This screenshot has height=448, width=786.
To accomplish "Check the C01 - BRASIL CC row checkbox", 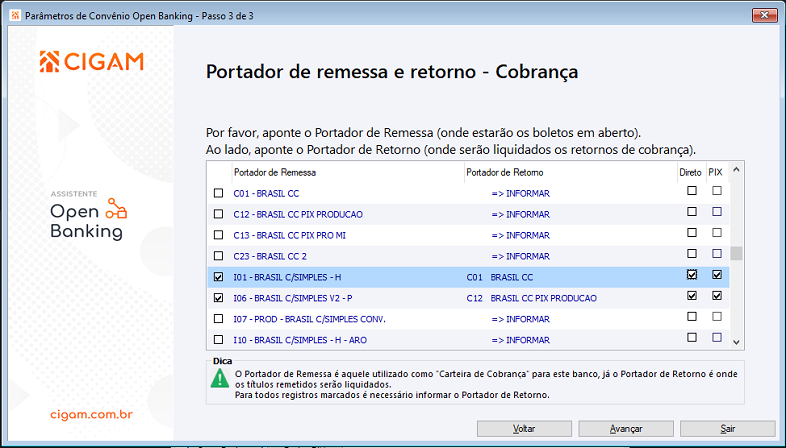I will click(219, 193).
